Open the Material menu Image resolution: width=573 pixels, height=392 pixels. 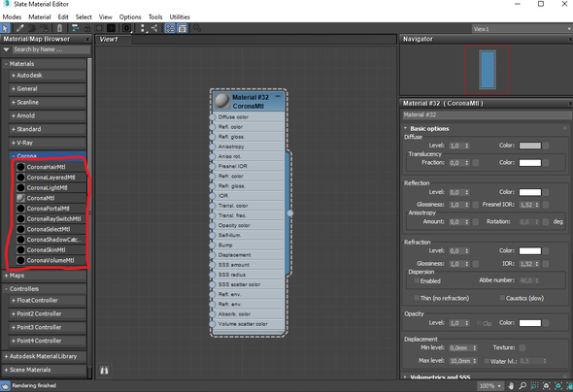point(40,16)
